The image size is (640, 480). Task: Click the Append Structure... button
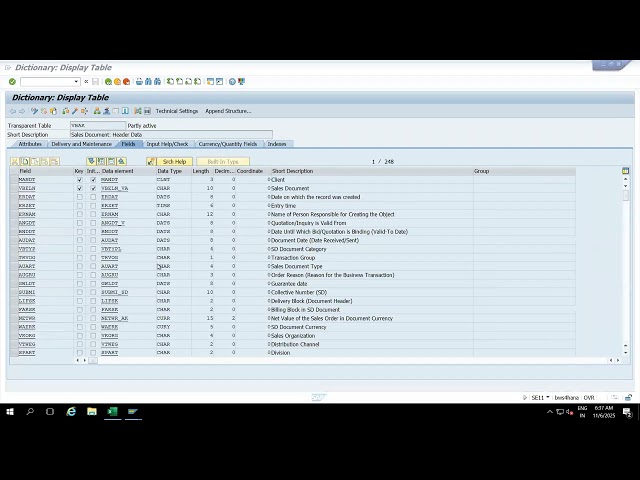228,111
